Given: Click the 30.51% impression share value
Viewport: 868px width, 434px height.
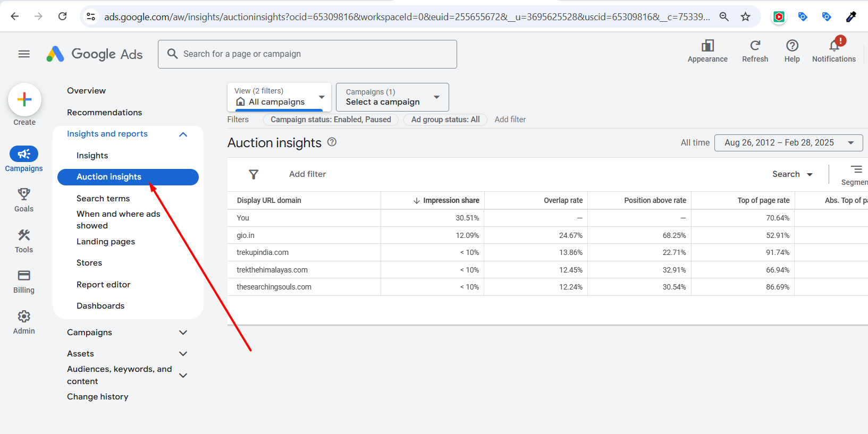Looking at the screenshot, I should tap(467, 218).
